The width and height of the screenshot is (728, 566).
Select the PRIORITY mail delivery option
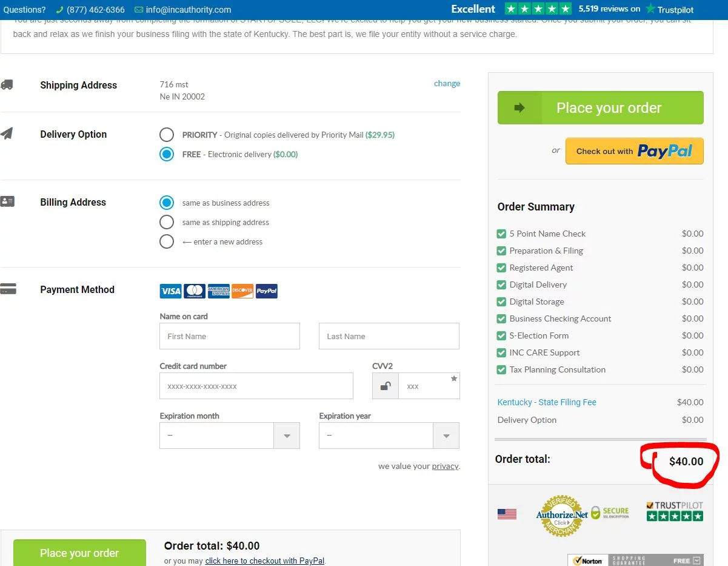click(167, 135)
